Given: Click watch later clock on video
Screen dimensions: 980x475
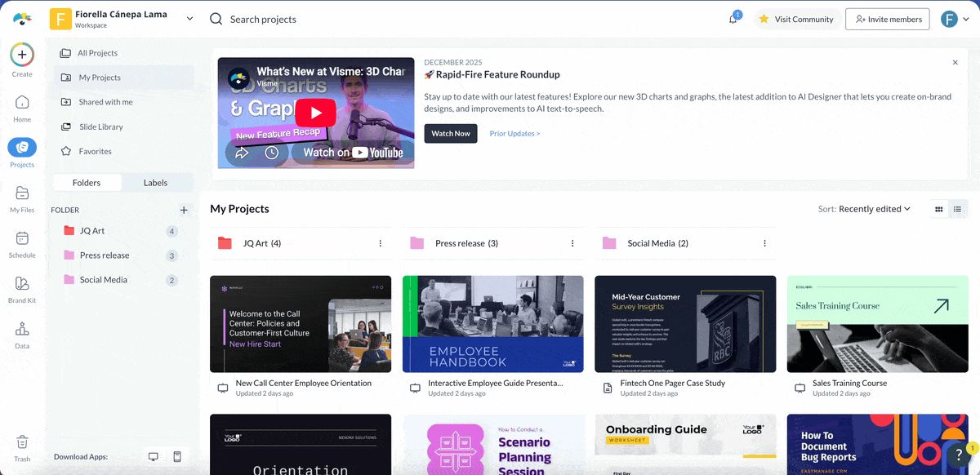Looking at the screenshot, I should click(x=272, y=152).
